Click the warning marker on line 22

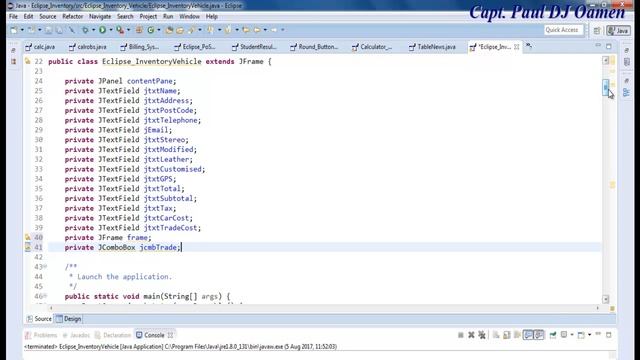click(27, 61)
